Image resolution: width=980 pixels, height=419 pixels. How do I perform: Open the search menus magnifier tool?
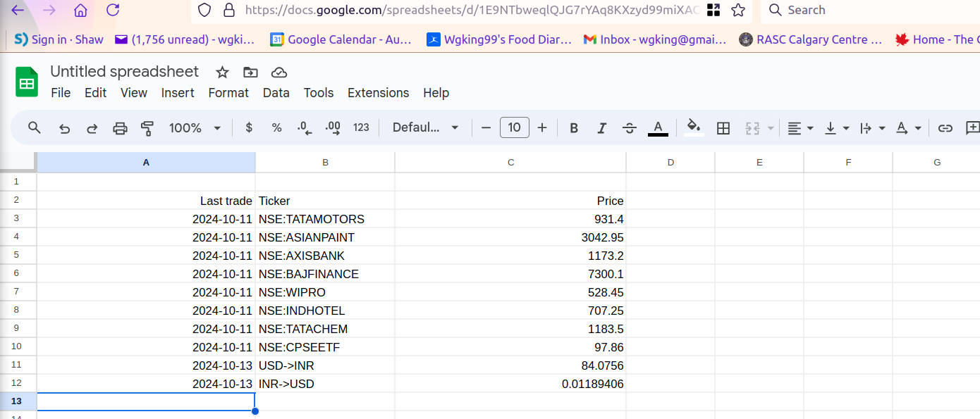[x=35, y=127]
